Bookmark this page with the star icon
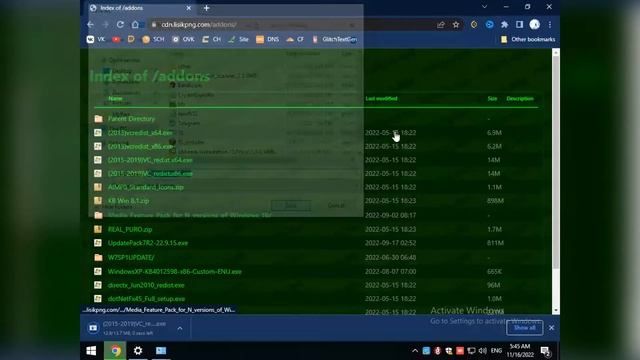Viewport: 640px width, 360px height. pos(456,25)
